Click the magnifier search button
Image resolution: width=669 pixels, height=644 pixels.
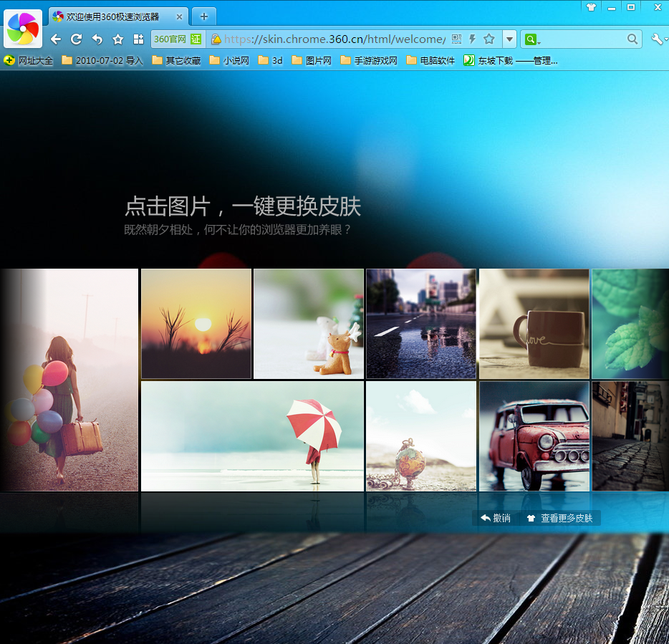[x=632, y=39]
